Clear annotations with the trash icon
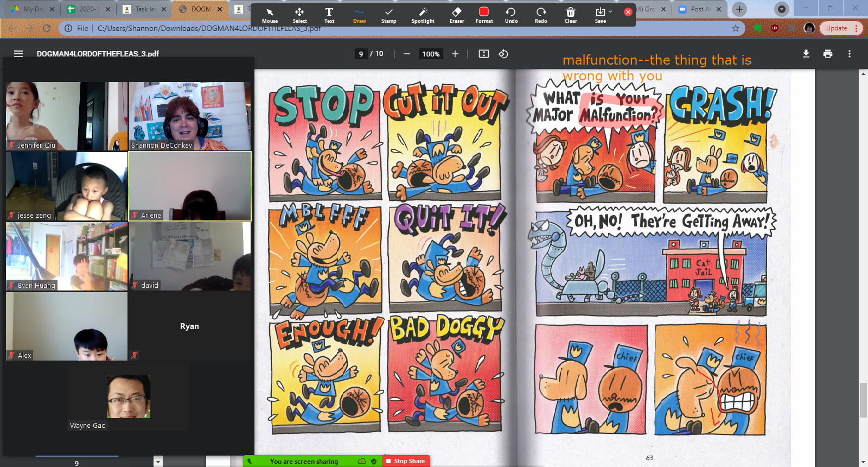Viewport: 868px width, 467px height. (x=571, y=15)
